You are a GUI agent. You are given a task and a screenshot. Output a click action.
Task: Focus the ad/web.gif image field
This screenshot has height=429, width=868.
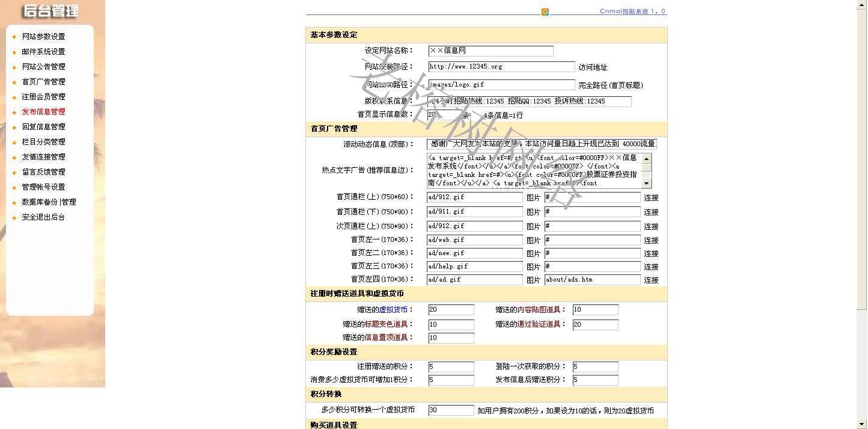pyautogui.click(x=475, y=240)
